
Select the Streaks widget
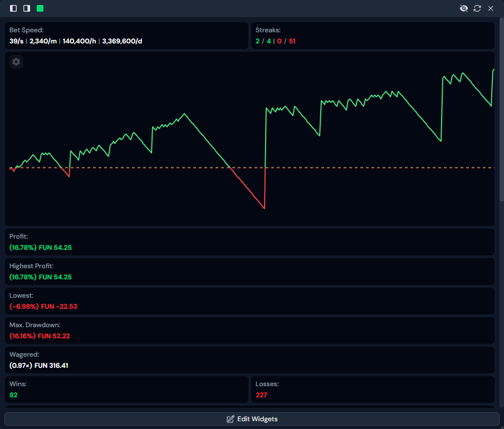[x=372, y=36]
